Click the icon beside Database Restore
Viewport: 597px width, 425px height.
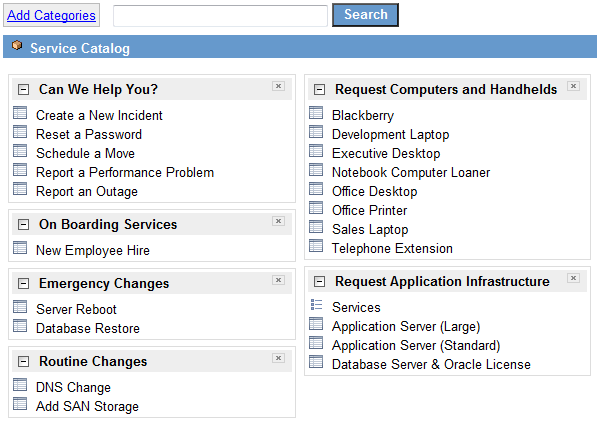click(20, 326)
